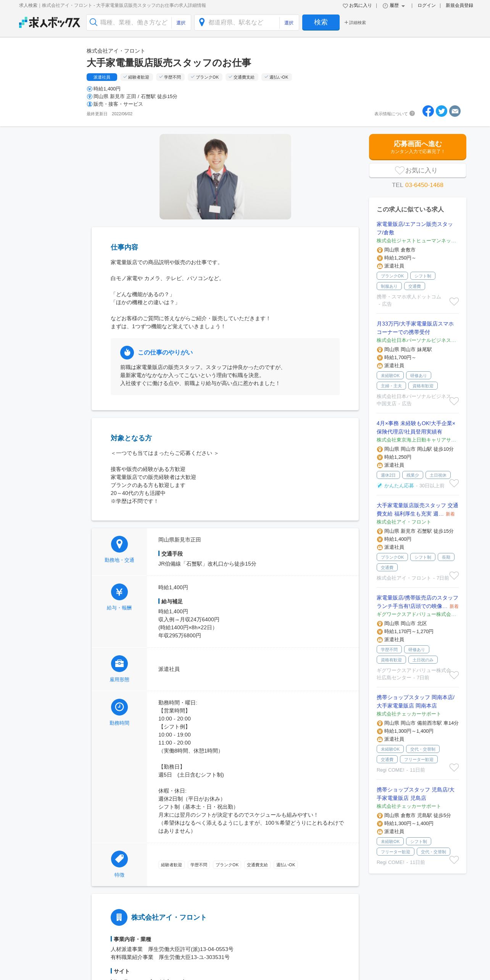
Task: Favorite the 家電量販店/携帯販売店のスタッフ job heart
Action: coord(454,675)
